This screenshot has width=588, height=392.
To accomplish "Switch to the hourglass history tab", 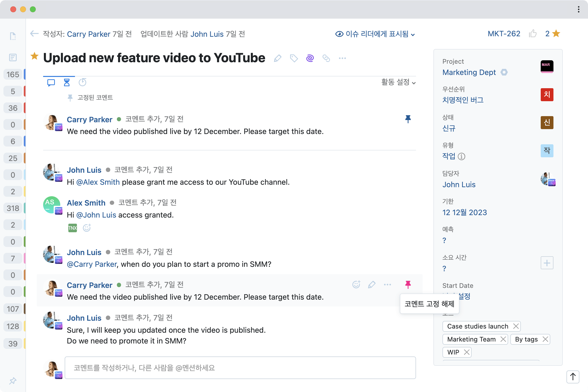I will (x=66, y=82).
